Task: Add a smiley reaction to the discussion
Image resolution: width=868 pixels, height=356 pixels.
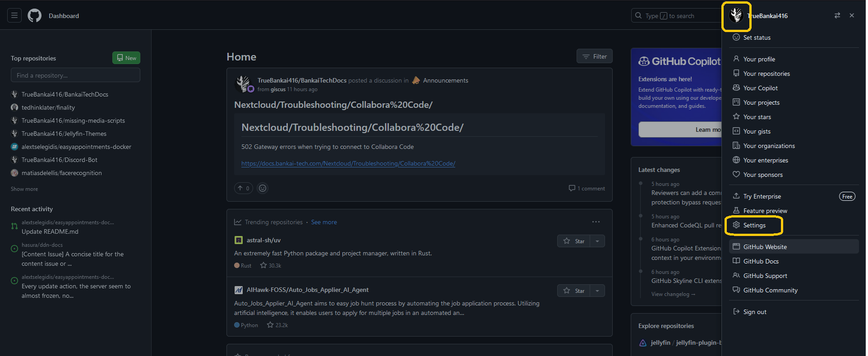Action: [263, 188]
